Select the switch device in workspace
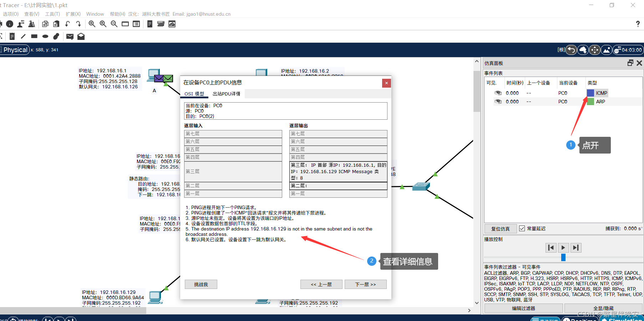644x321 pixels. pos(421,186)
